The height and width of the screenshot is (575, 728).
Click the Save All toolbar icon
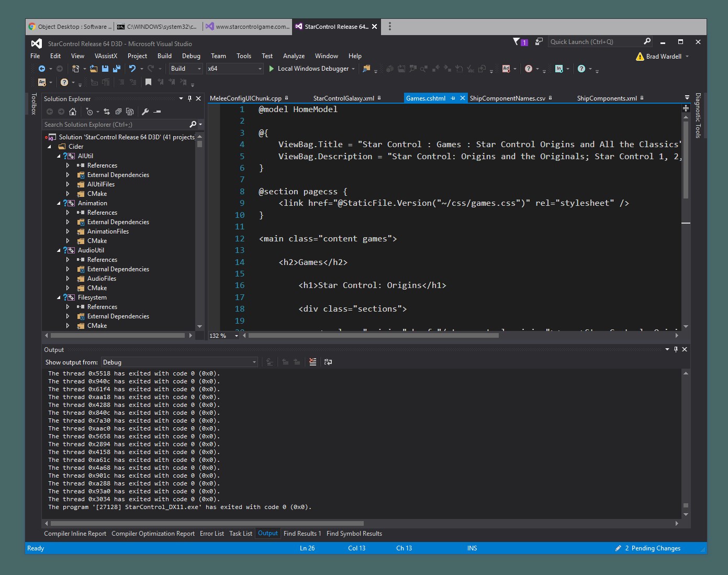(x=116, y=69)
